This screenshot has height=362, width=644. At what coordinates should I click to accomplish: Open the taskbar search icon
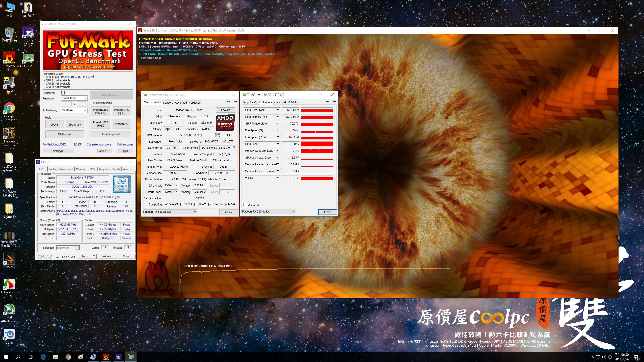click(x=18, y=357)
